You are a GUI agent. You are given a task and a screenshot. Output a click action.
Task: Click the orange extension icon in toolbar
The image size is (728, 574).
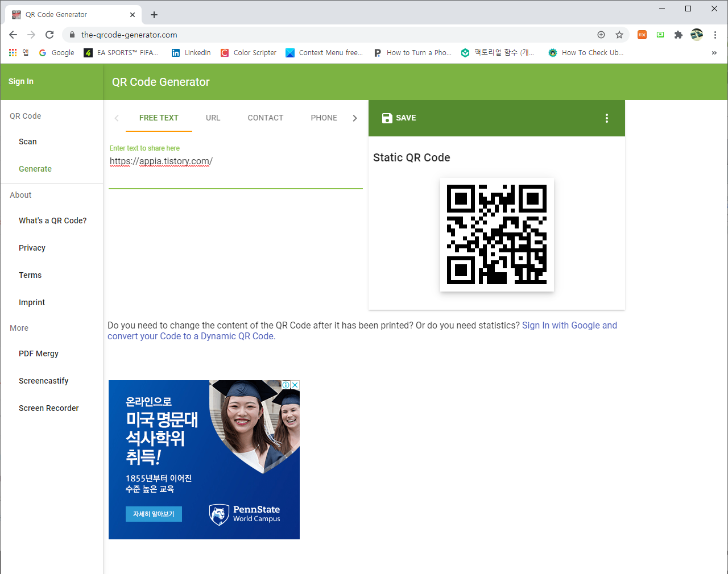click(x=642, y=35)
